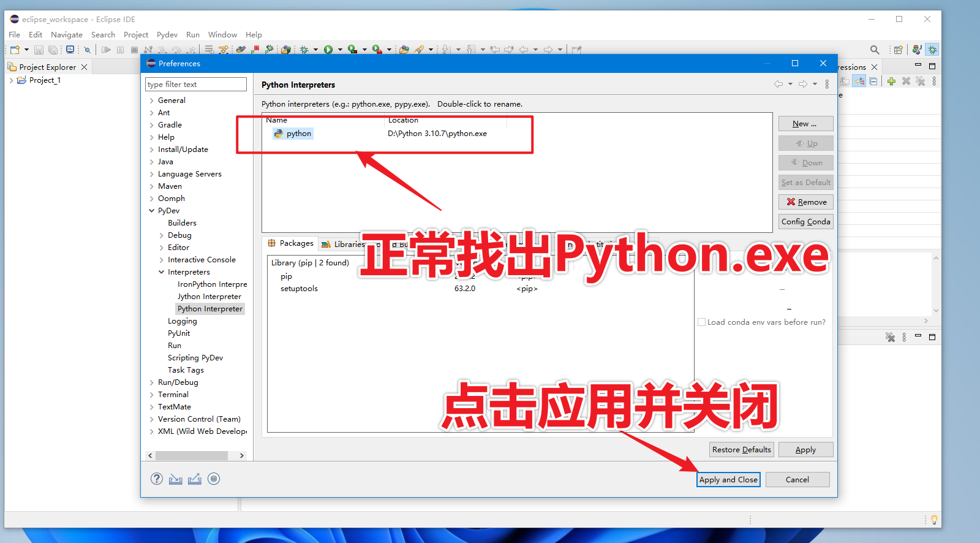Click the Preferences forward arrow icon
This screenshot has height=543, width=980.
pos(803,84)
